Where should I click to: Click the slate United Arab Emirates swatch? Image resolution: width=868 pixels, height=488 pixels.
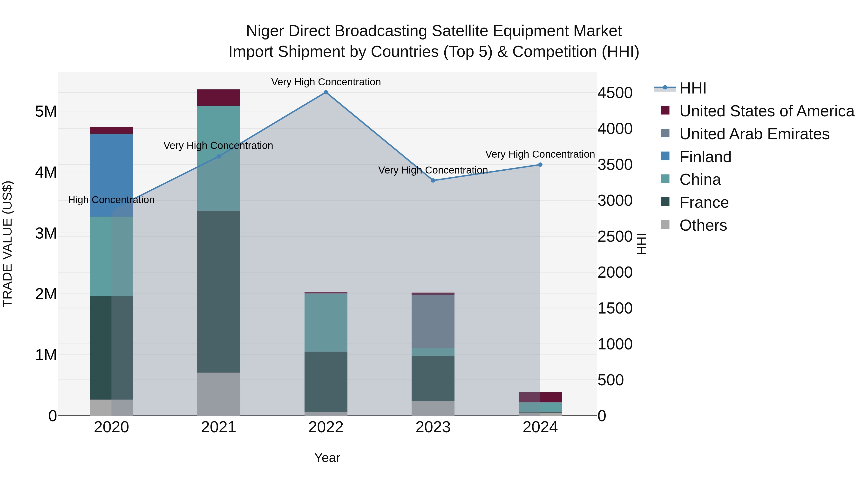coord(665,133)
